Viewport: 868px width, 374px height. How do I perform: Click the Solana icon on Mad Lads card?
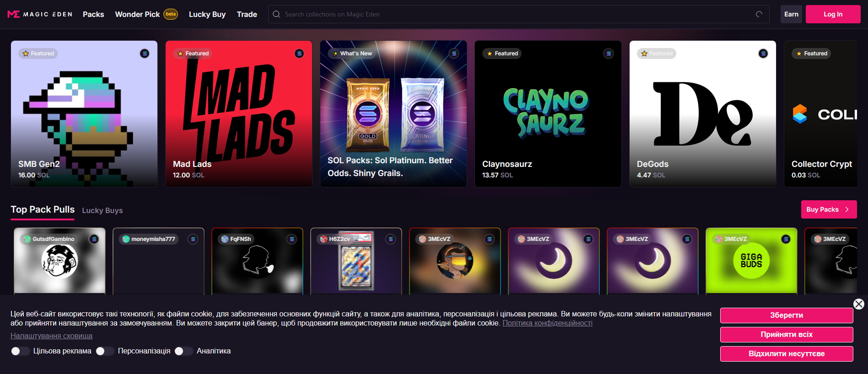pyautogui.click(x=299, y=53)
